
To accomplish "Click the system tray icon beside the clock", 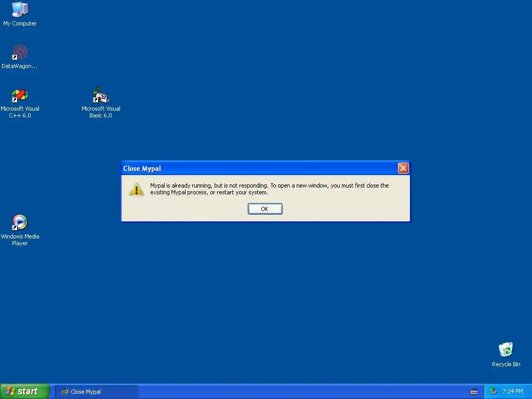I will (493, 392).
